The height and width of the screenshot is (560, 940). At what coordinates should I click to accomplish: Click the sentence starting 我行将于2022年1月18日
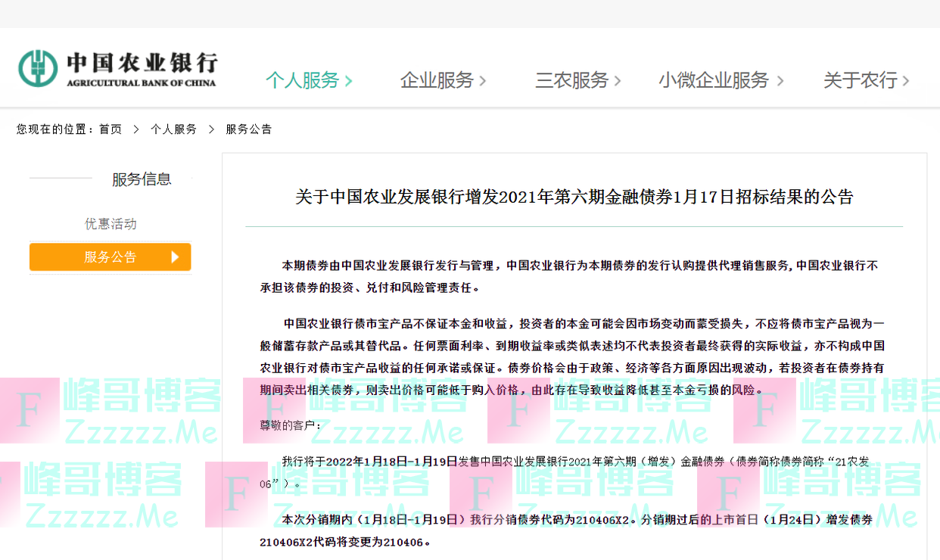565,471
